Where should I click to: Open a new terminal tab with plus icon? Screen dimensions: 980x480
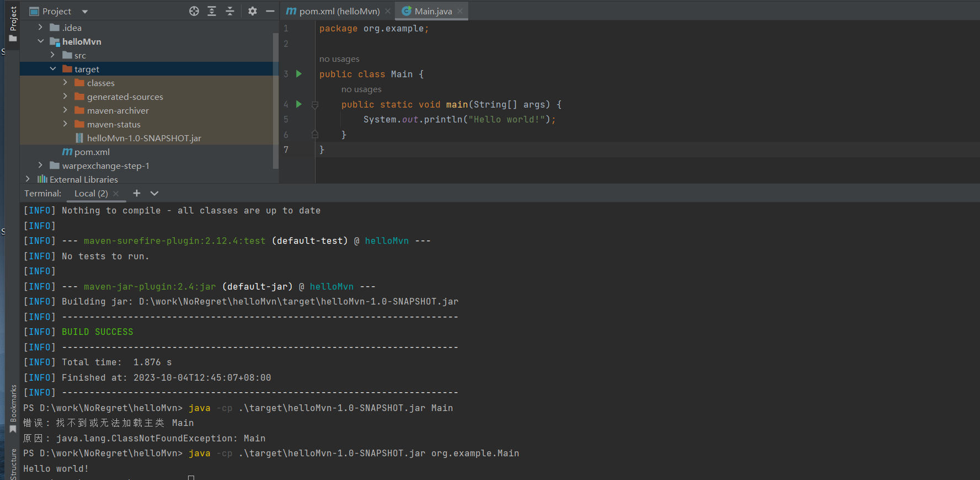pyautogui.click(x=137, y=193)
